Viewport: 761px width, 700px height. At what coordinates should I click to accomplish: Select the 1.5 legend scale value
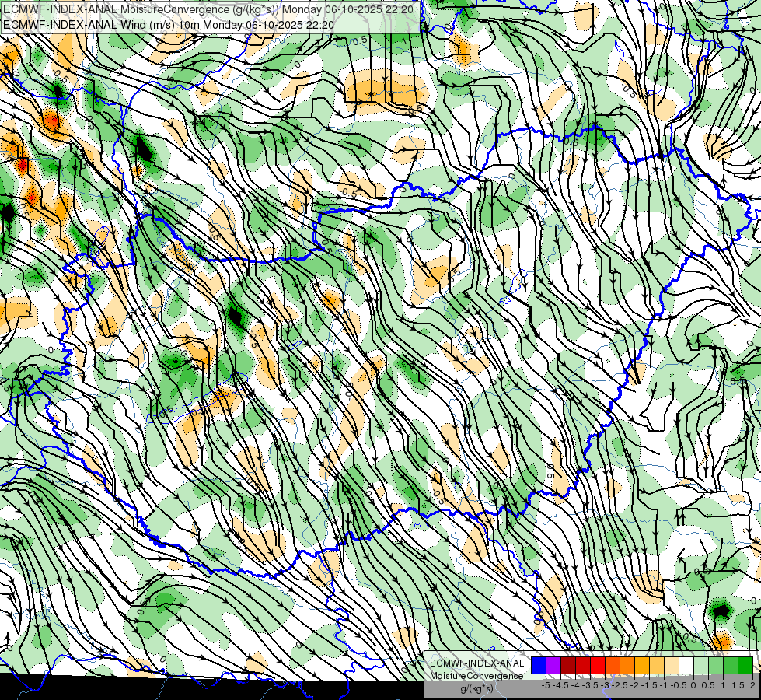click(x=738, y=685)
